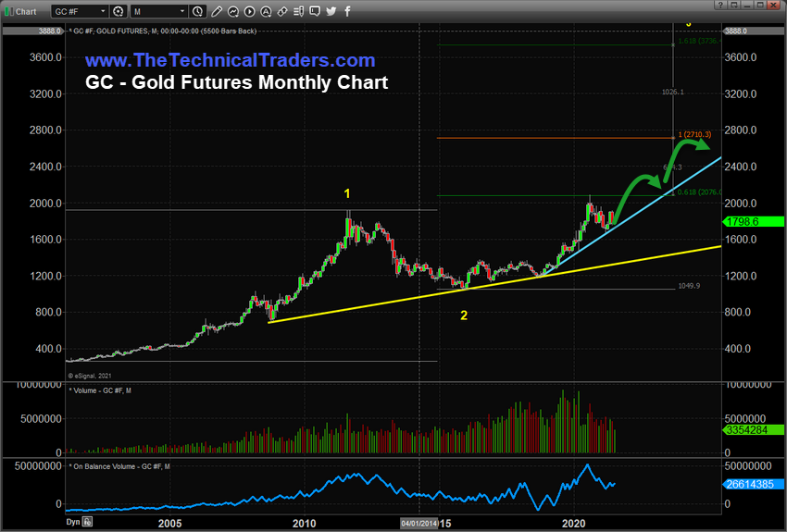Click the green 0.618 Fibonacci level label
Screen dimensions: 787x532
pos(700,192)
